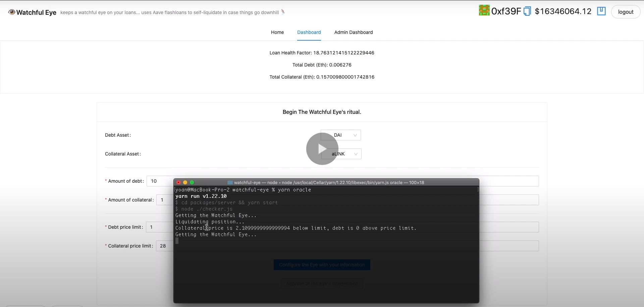Image resolution: width=644 pixels, height=307 pixels.
Task: Focus the Collateral price limit input
Action: tap(347, 246)
